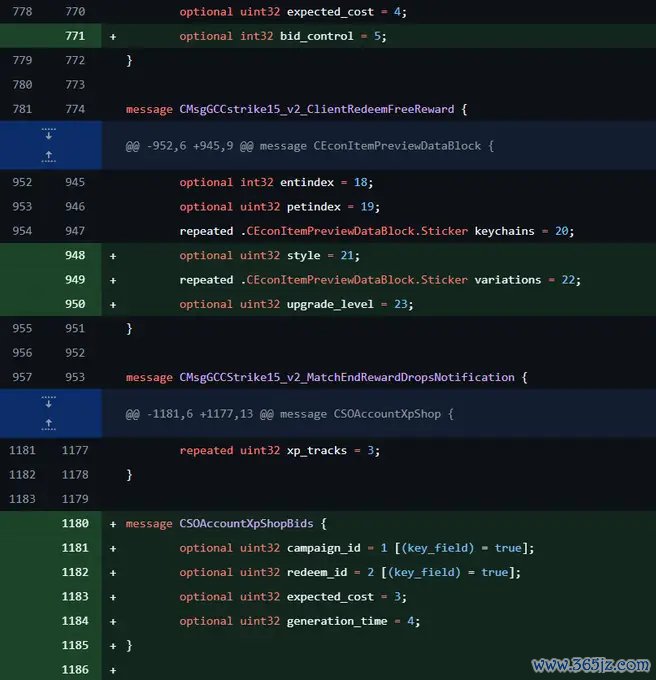Click old line number 781

22,109
